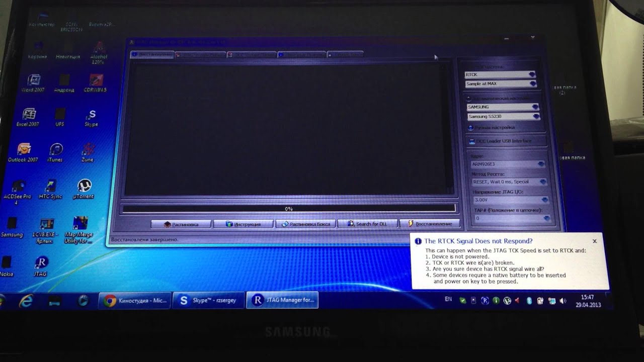Expand the SAMSUNG manufacturer dropdown
644x362 pixels.
pyautogui.click(x=503, y=107)
